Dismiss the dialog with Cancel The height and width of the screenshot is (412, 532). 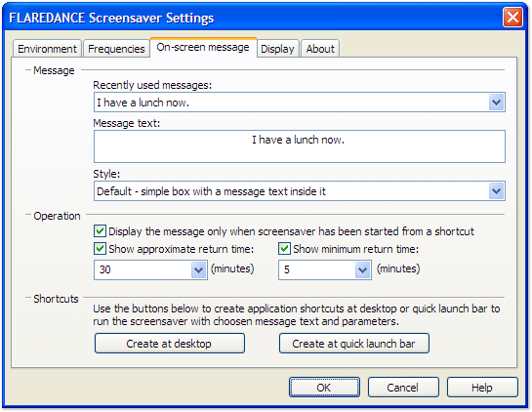point(403,388)
